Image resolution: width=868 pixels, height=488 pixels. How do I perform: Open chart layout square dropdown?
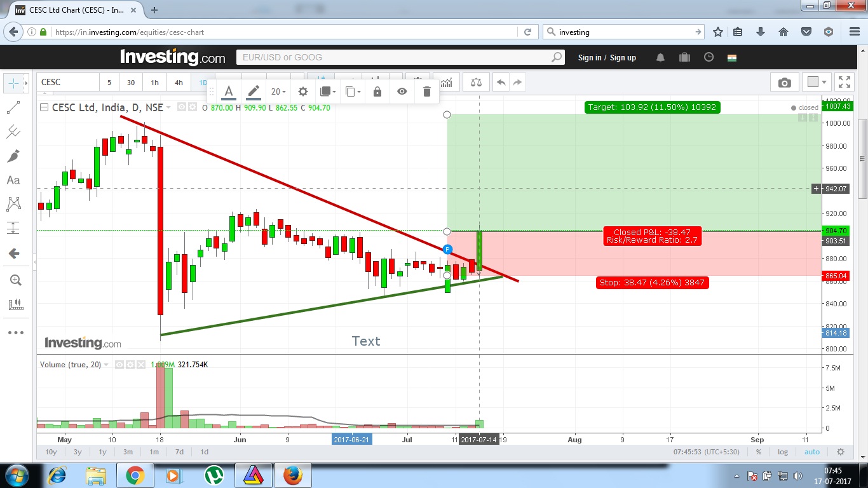click(x=817, y=82)
